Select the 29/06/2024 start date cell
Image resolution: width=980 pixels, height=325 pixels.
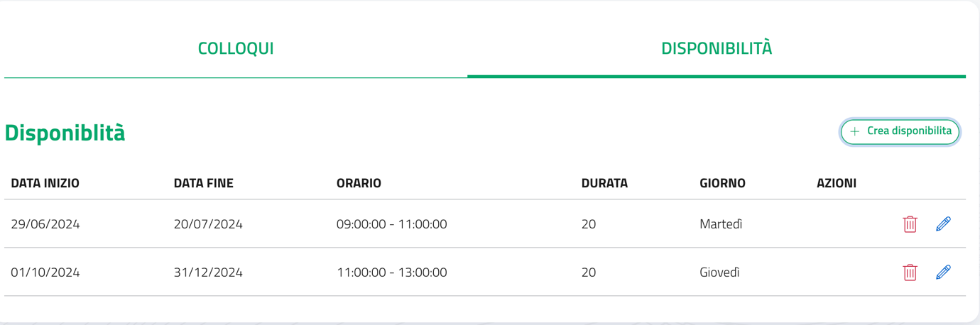point(45,224)
